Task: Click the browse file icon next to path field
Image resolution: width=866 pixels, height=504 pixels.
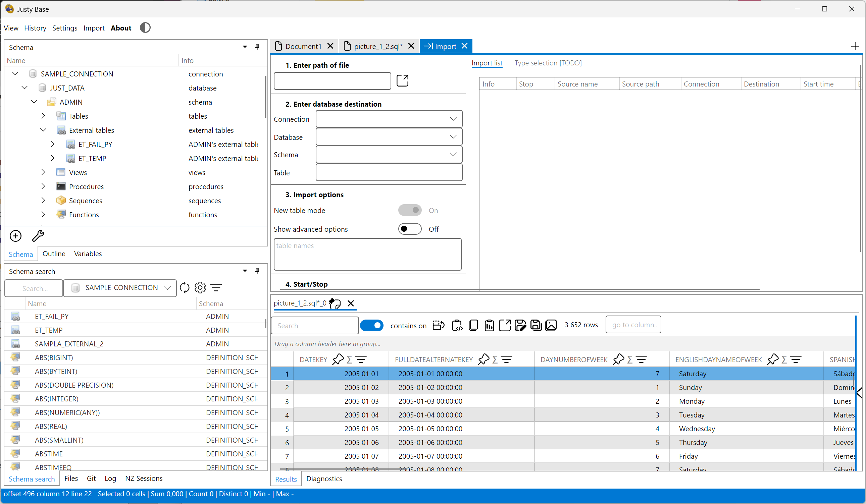Action: click(x=402, y=81)
